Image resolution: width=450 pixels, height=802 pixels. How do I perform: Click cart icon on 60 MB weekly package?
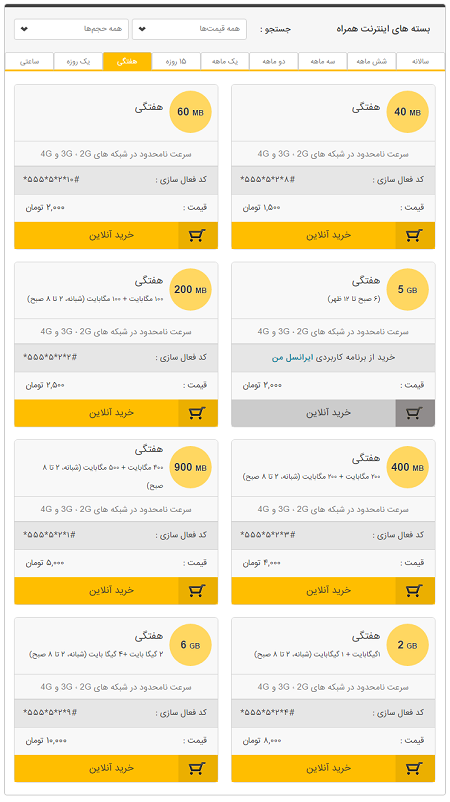198,235
